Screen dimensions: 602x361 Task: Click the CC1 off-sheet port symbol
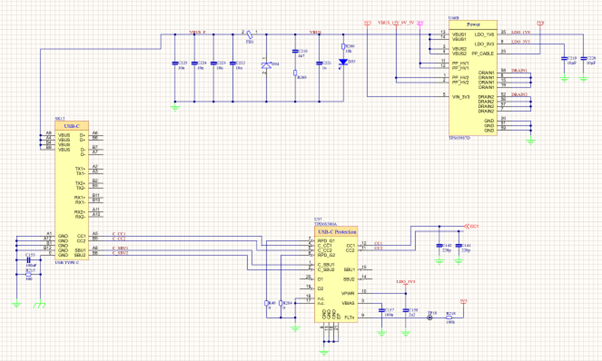point(471,227)
